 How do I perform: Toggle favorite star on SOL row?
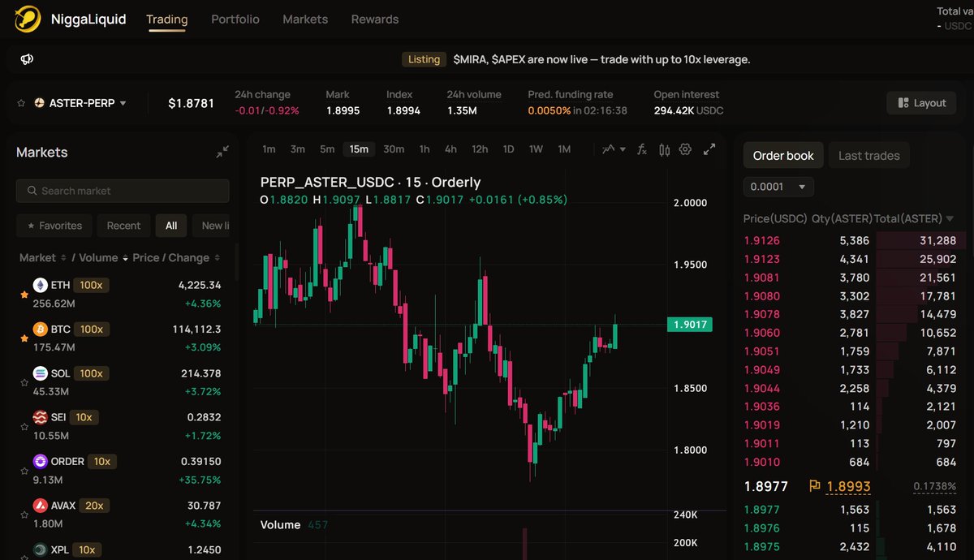[x=24, y=381]
